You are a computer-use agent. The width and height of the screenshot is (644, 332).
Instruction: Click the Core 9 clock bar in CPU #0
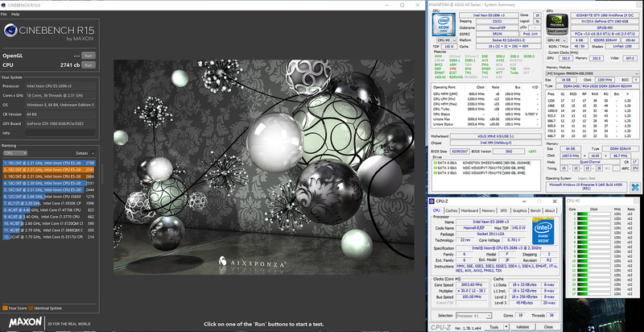(x=594, y=256)
